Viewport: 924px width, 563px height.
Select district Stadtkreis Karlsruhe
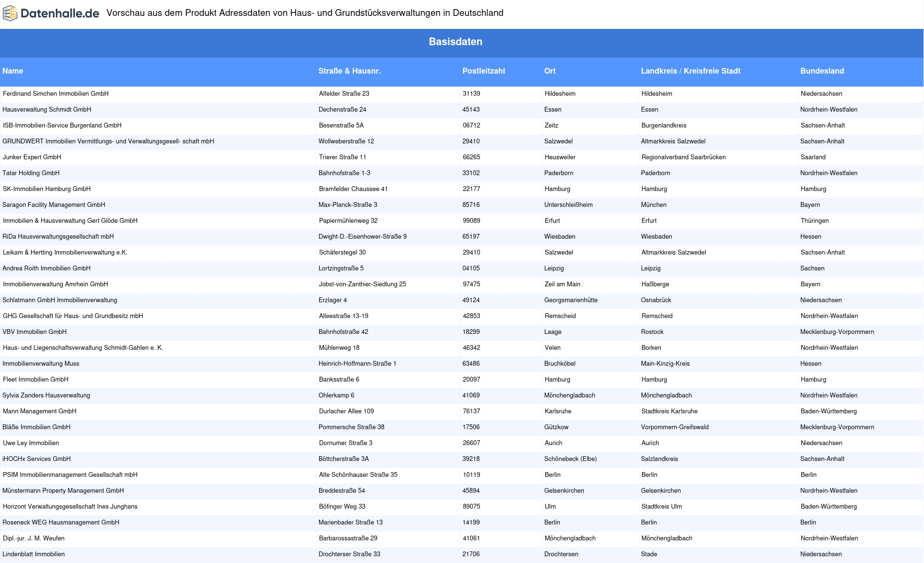669,411
